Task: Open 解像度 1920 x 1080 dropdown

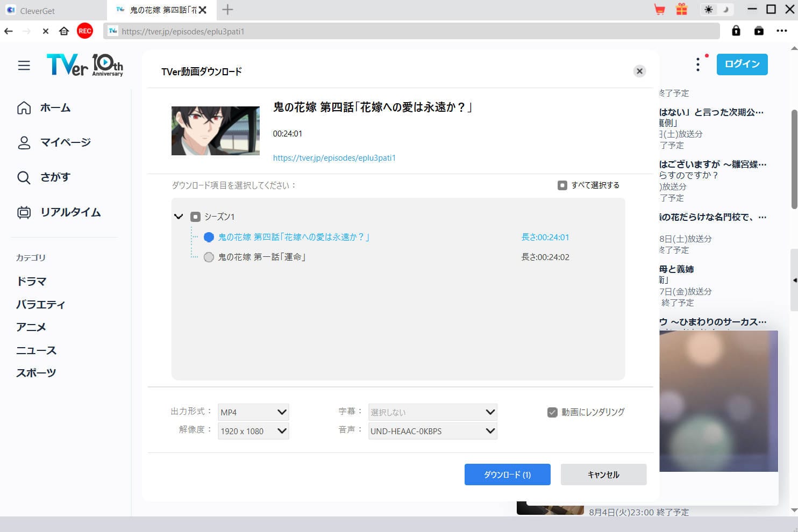Action: click(x=253, y=431)
